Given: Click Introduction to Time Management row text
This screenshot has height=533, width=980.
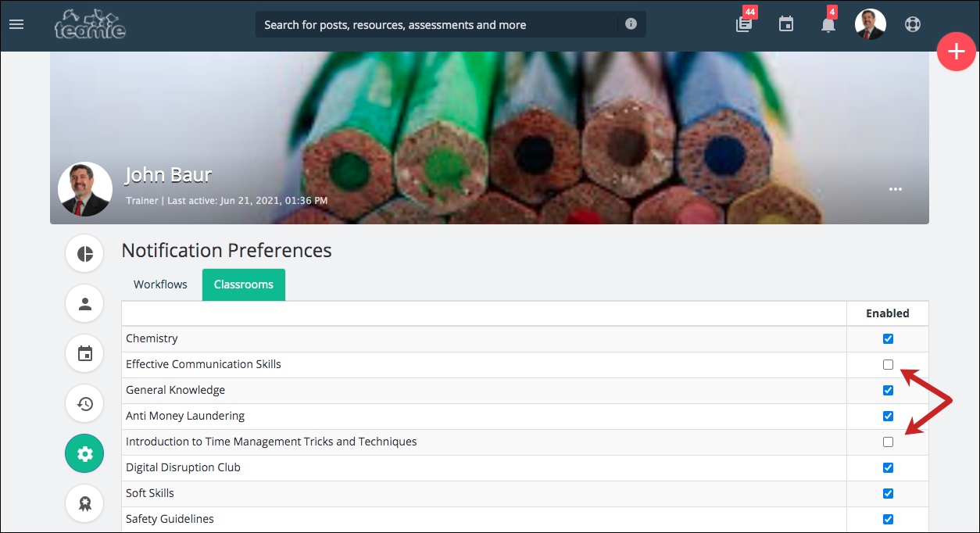Looking at the screenshot, I should [x=271, y=442].
